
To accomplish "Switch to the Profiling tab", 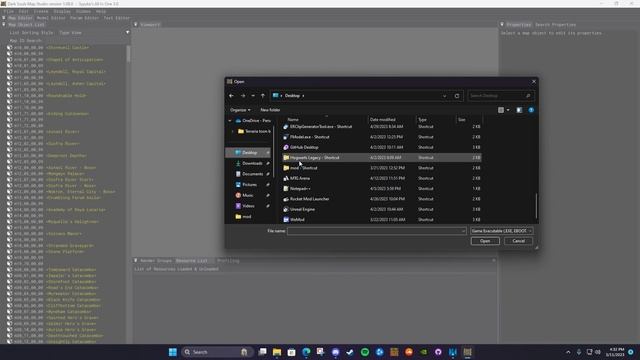I will [228, 260].
